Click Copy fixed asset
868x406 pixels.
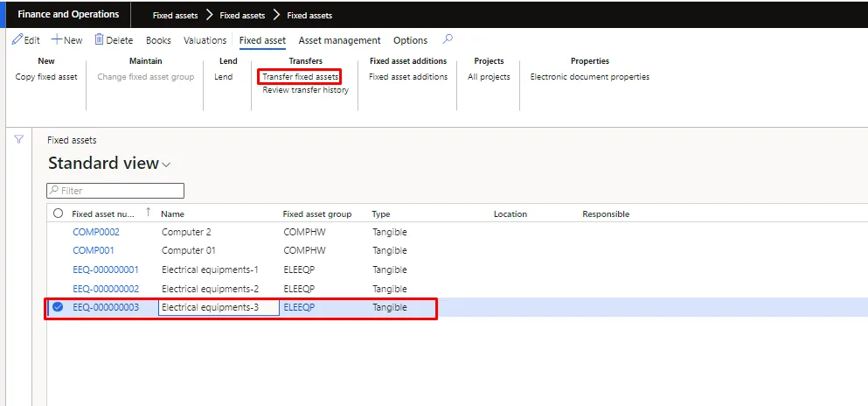pos(46,77)
